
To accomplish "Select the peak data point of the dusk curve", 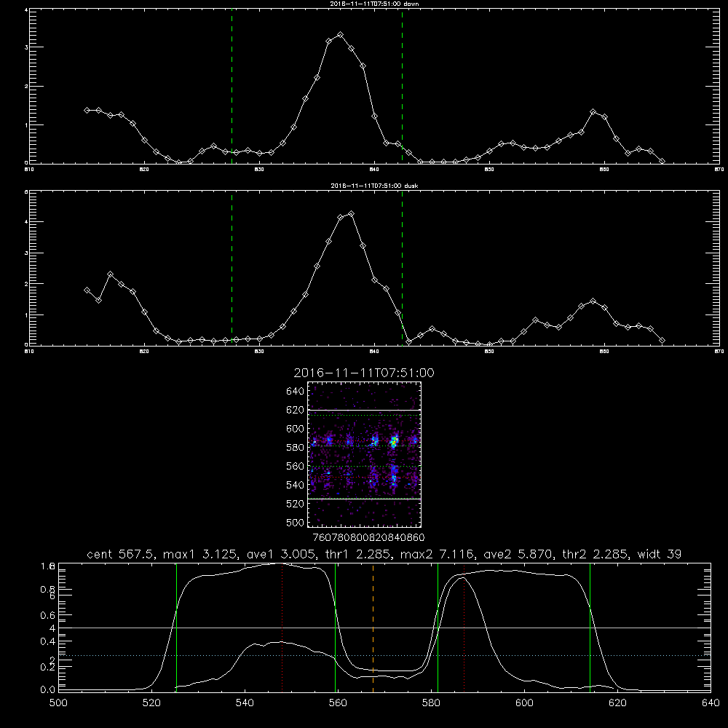I will click(352, 214).
